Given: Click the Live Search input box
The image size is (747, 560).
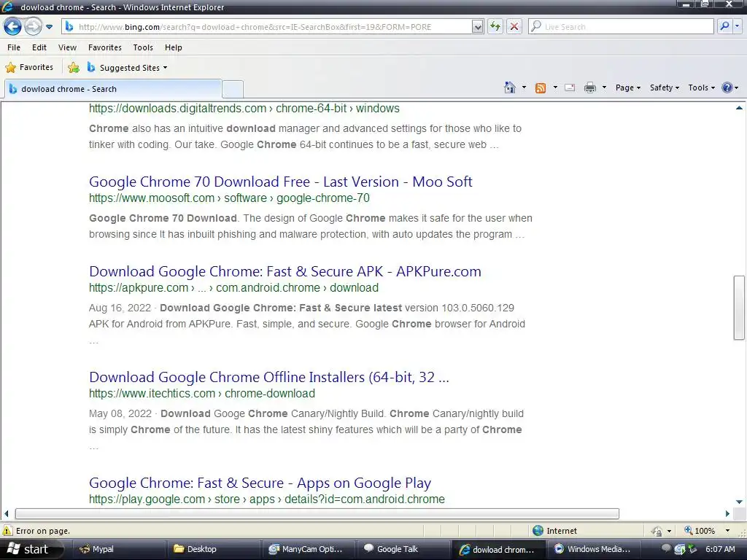Looking at the screenshot, I should tap(621, 27).
